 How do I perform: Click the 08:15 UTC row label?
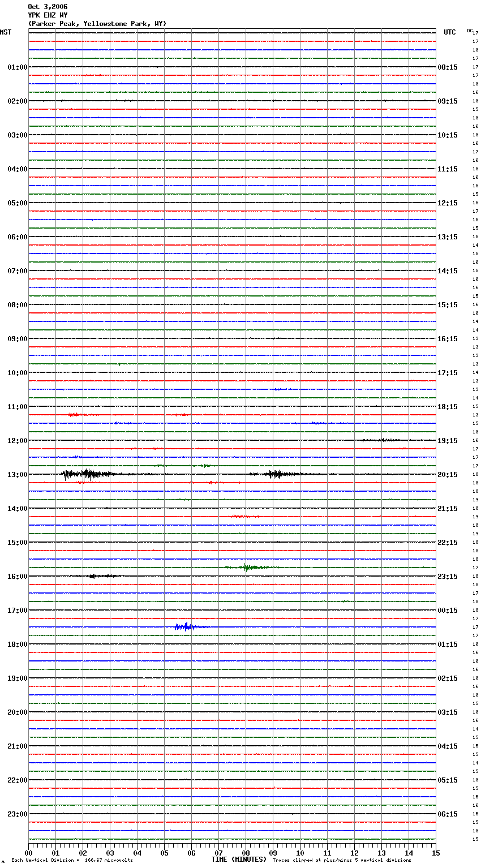click(448, 67)
